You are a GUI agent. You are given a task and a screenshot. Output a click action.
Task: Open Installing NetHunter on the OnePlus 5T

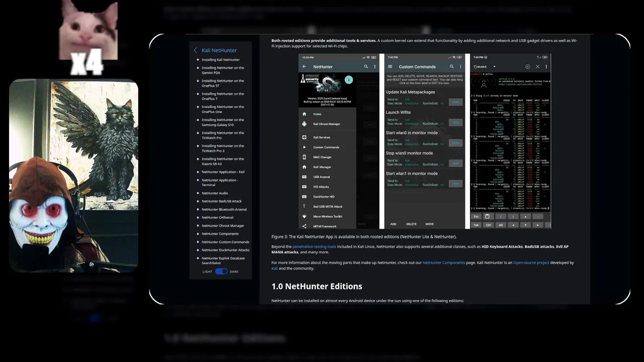[223, 83]
